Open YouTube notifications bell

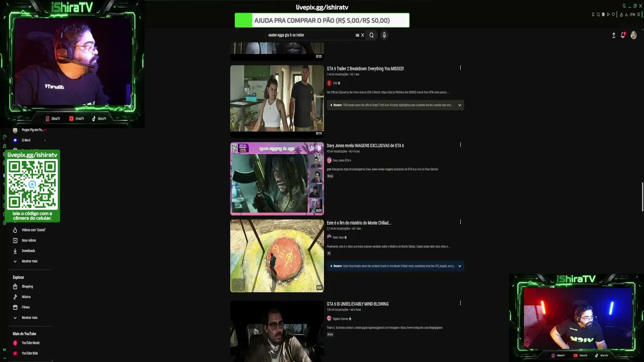pos(623,35)
